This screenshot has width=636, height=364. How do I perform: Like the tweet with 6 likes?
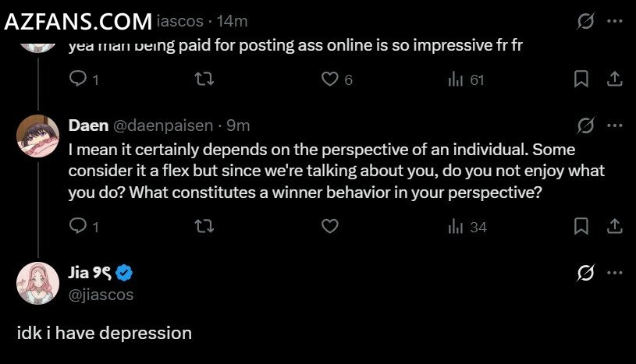pos(336,79)
